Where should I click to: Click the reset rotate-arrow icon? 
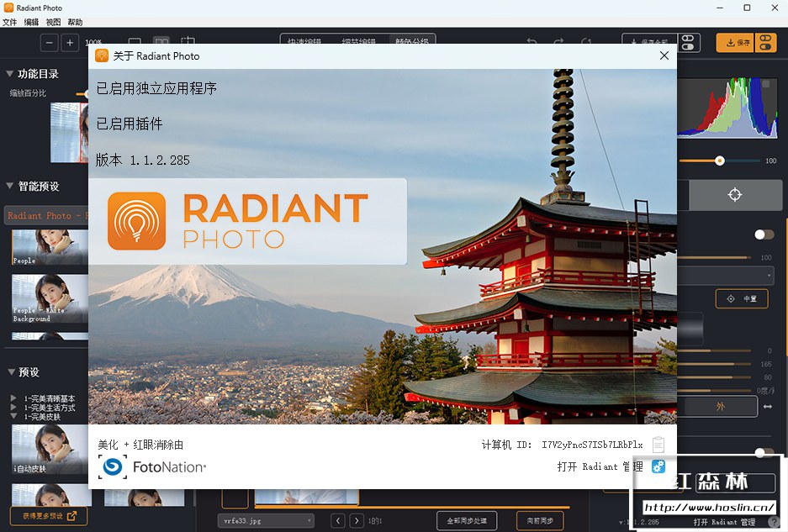[585, 41]
